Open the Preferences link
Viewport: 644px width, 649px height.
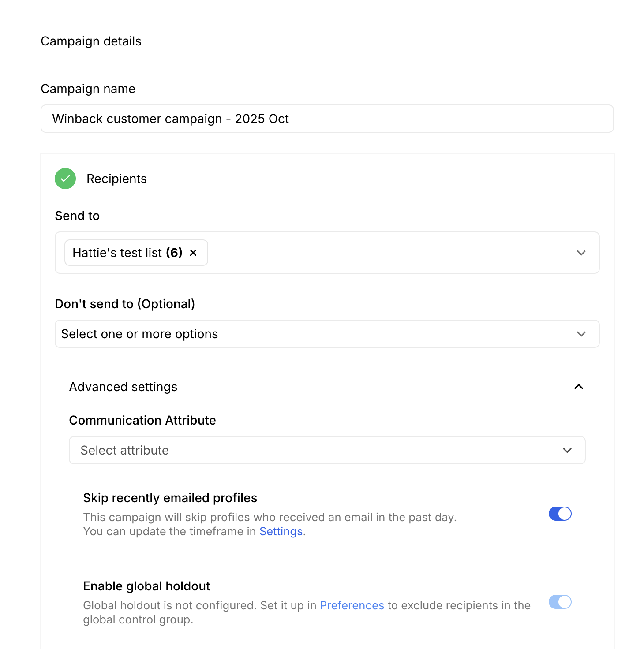coord(352,605)
